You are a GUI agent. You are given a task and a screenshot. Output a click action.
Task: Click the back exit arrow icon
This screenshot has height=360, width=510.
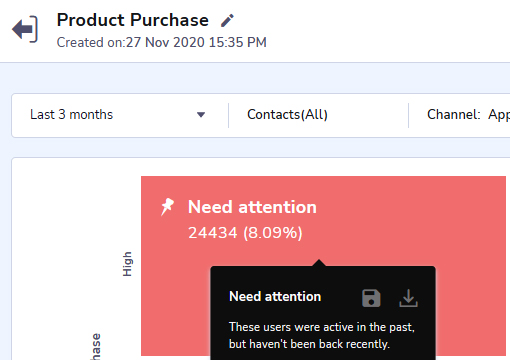coord(25,29)
